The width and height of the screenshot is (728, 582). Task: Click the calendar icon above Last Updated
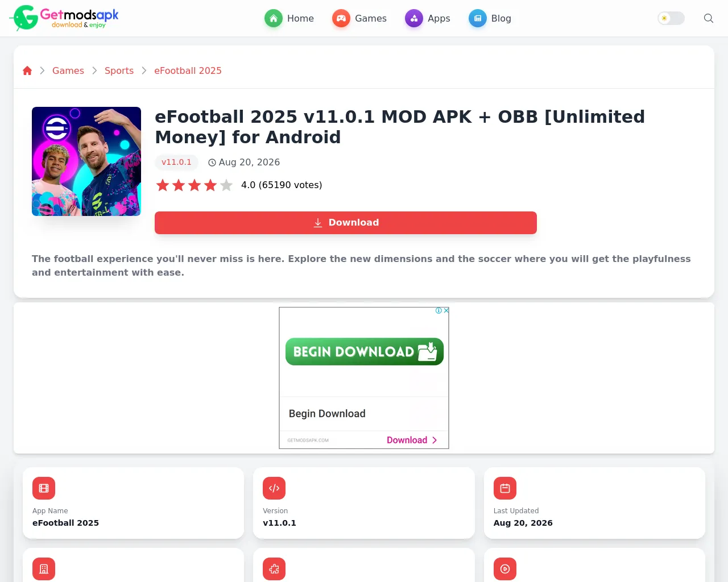pyautogui.click(x=505, y=488)
